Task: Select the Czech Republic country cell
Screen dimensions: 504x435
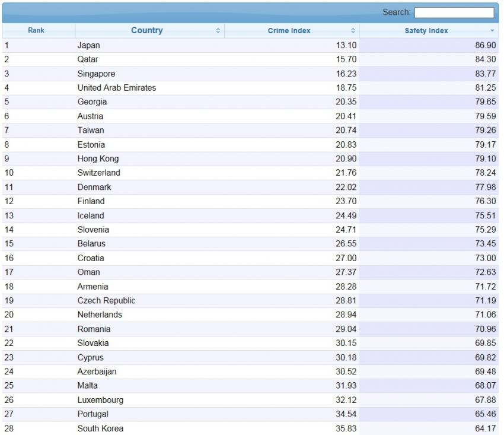Action: [x=150, y=300]
